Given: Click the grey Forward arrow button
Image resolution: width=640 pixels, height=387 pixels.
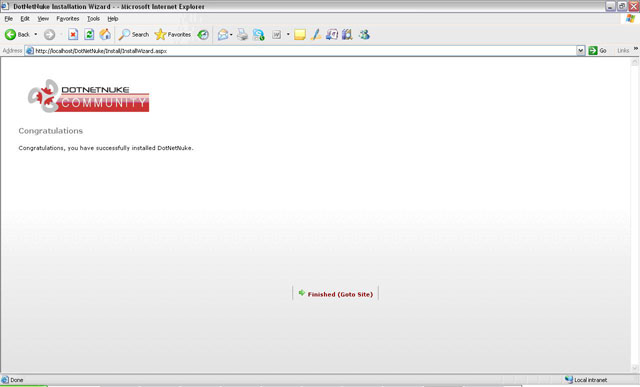Looking at the screenshot, I should pos(49,35).
